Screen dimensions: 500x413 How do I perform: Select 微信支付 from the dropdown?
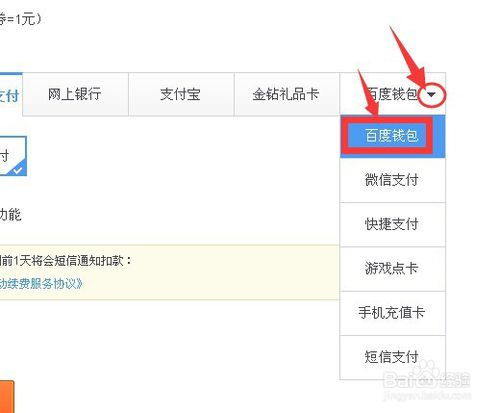tap(392, 180)
